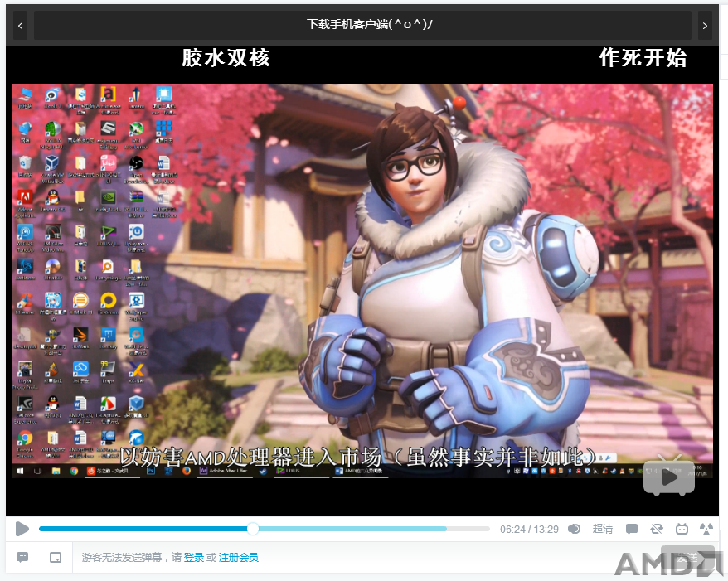Click the TV-shaped play overlay on the video
This screenshot has width=728, height=581.
click(x=669, y=476)
